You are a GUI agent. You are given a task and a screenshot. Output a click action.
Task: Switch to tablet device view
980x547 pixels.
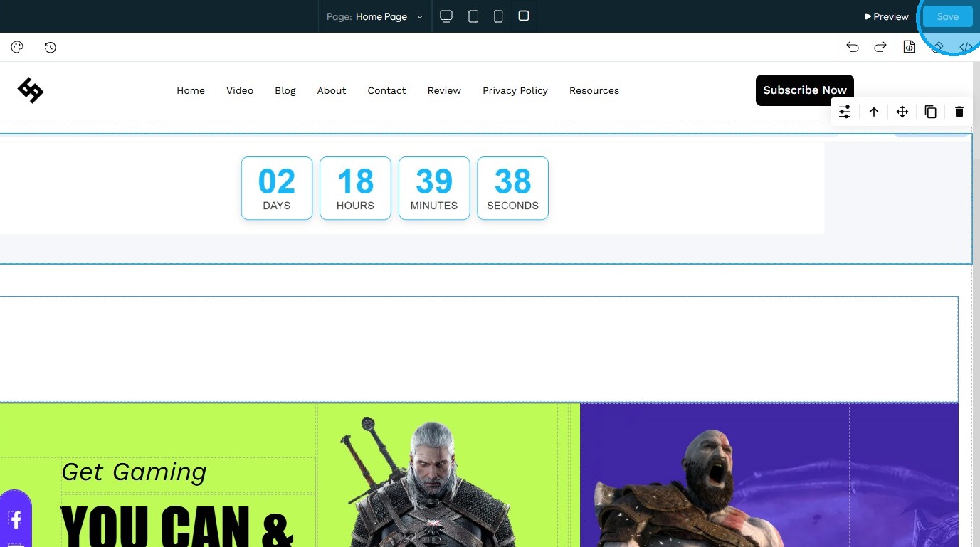click(473, 16)
